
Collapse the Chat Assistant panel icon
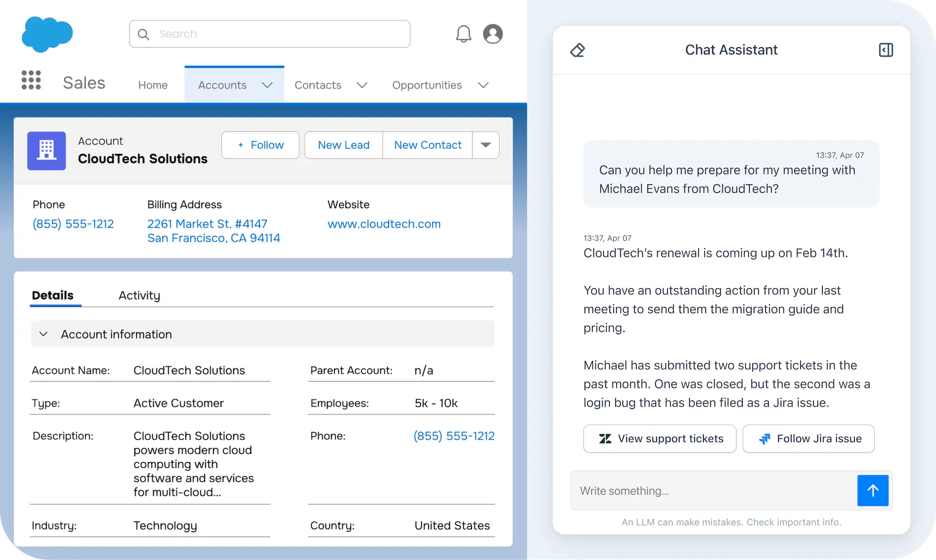click(x=886, y=50)
